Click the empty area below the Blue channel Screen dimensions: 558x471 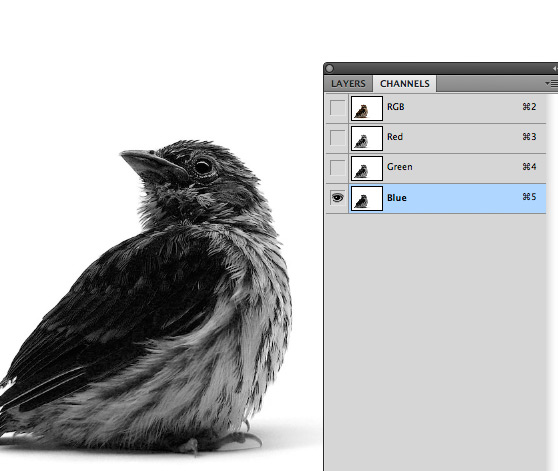pos(436,342)
